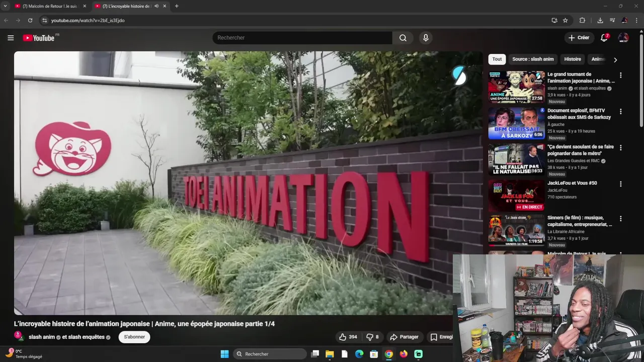
Task: Open JackLeFou live stream thumbnail
Action: pos(516,196)
